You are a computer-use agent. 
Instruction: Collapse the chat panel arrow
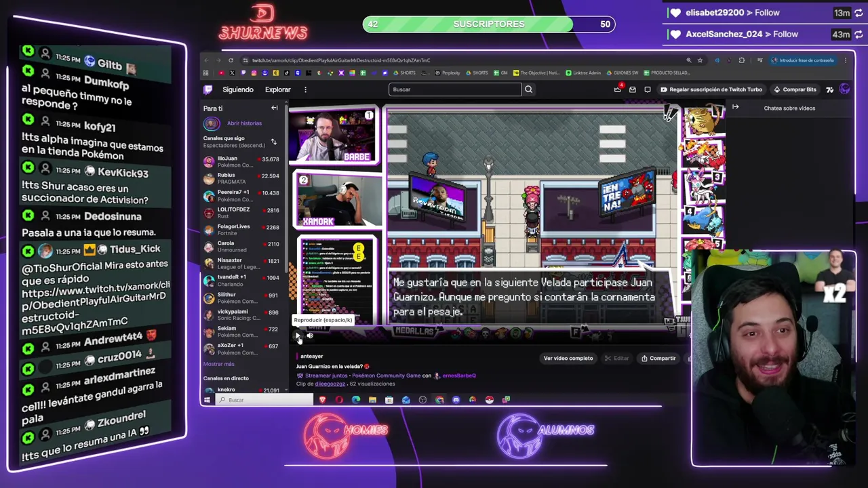pyautogui.click(x=735, y=108)
